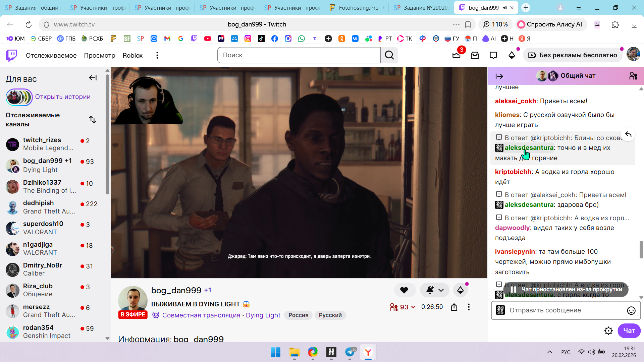This screenshot has height=362, width=644.
Task: Expand viewer count 93 chevron
Action: (x=413, y=307)
